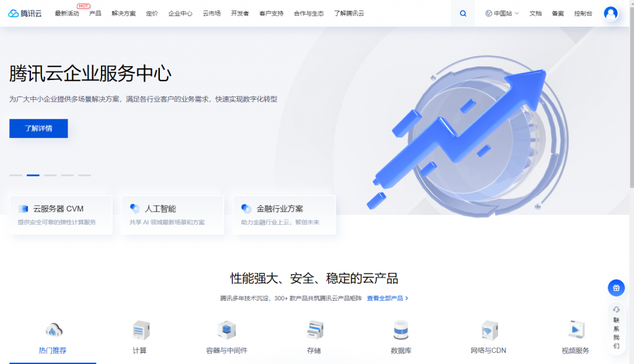
Task: Open the 开发者 menu
Action: (x=240, y=14)
